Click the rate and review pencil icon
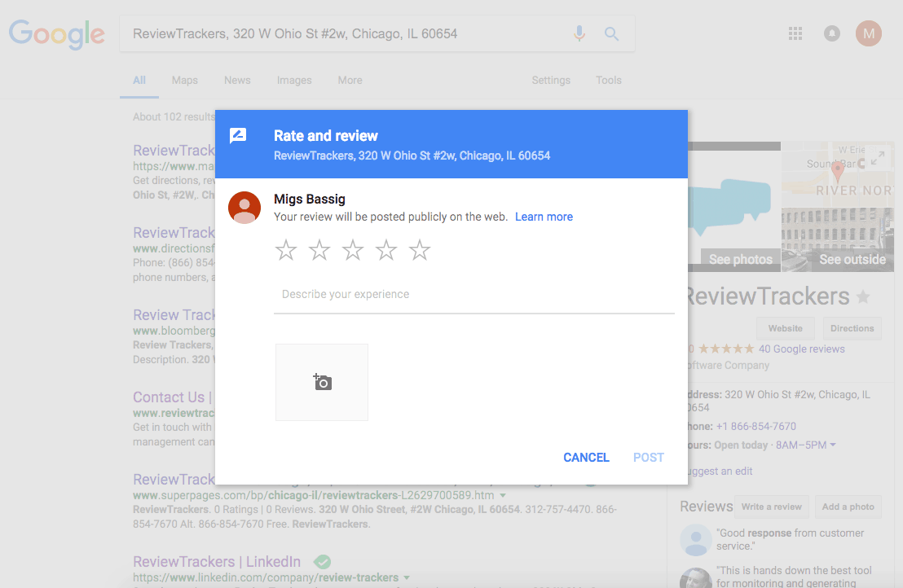 click(238, 136)
